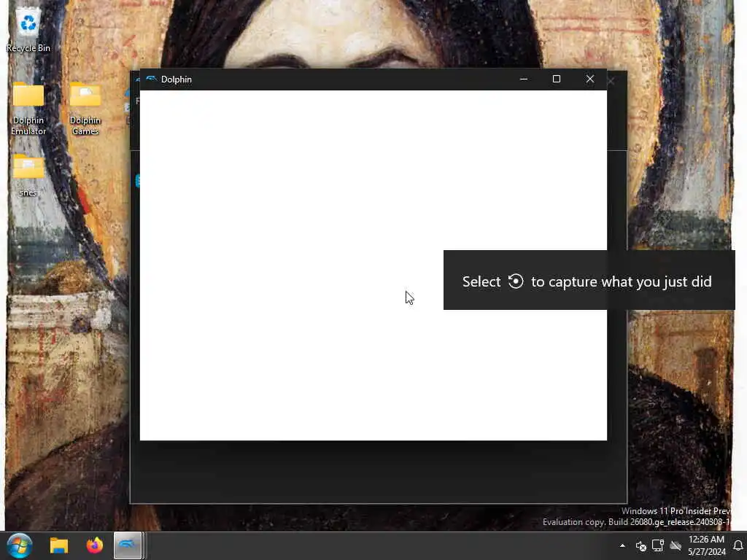747x560 pixels.
Task: Launch Firefox from the taskbar
Action: [94, 545]
